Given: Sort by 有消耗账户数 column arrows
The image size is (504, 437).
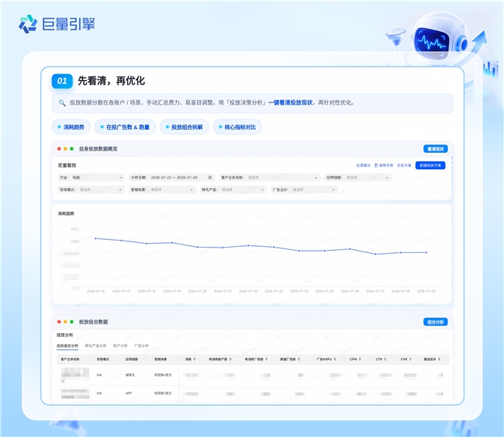Looking at the screenshot, I should click(230, 359).
